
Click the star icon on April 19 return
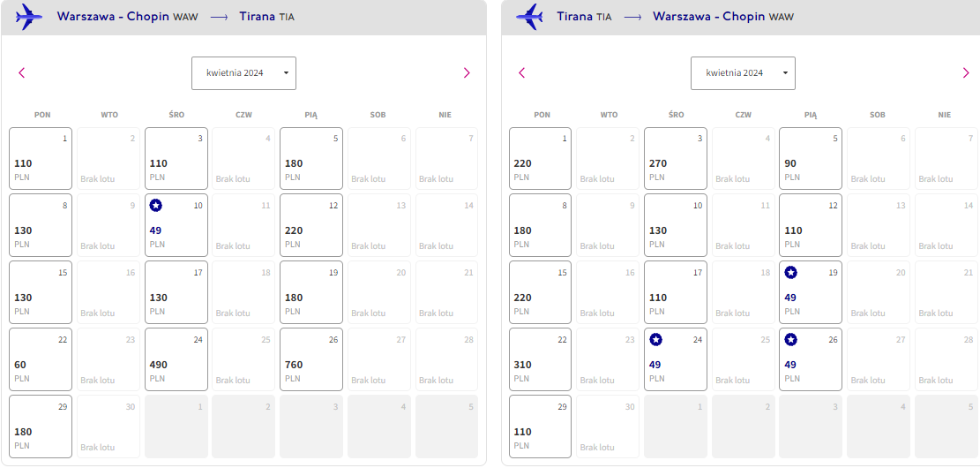coord(790,273)
